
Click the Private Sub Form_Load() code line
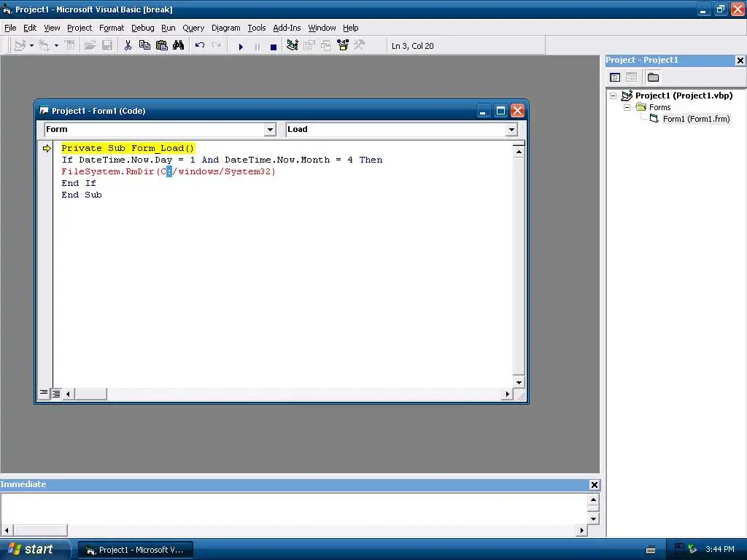click(128, 148)
